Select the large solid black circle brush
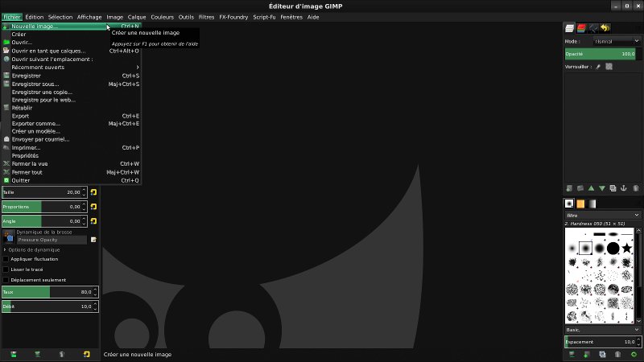This screenshot has height=362, width=644. 613,248
